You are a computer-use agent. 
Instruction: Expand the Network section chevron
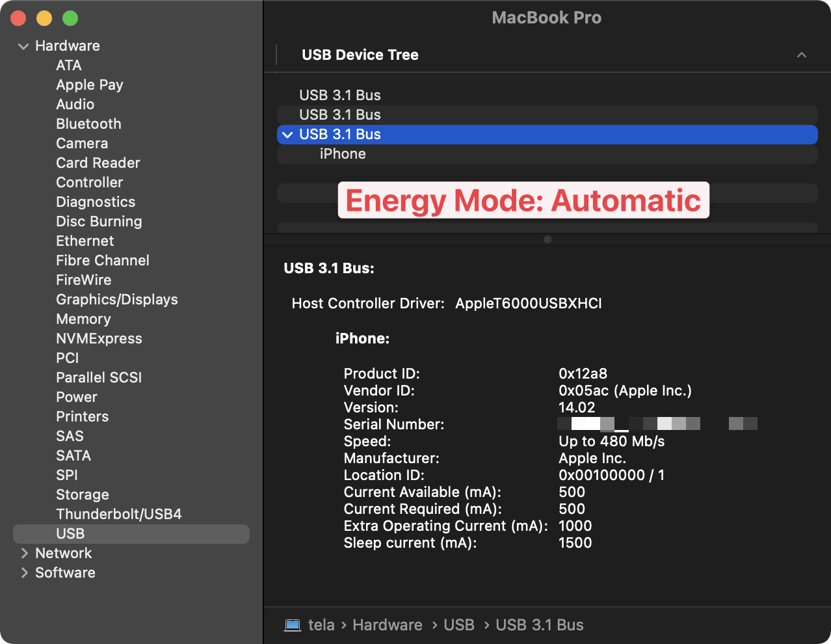pyautogui.click(x=24, y=554)
